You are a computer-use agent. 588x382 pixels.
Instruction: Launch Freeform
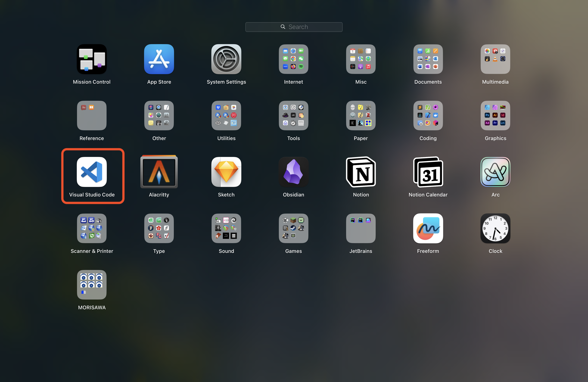pos(428,228)
